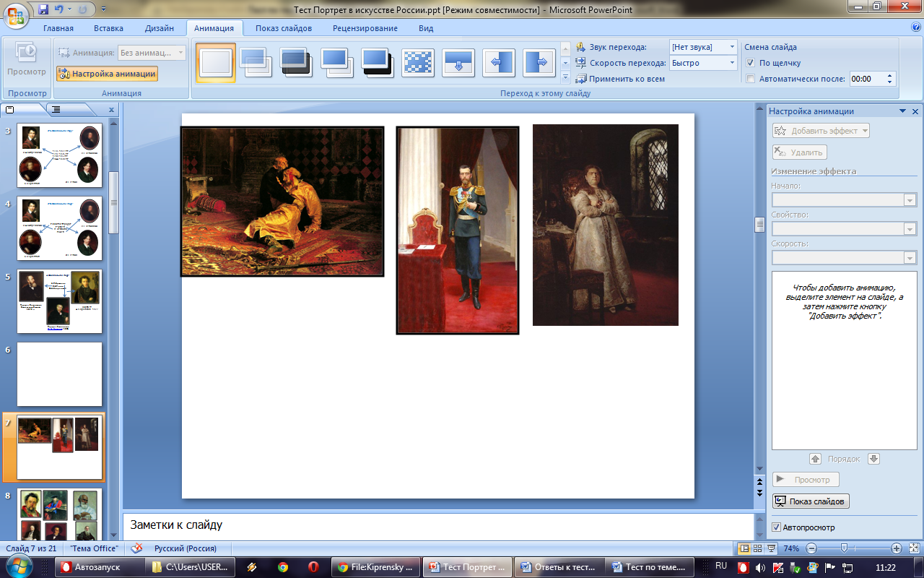Choose the No Transition thumbnail
924x578 pixels.
(216, 64)
